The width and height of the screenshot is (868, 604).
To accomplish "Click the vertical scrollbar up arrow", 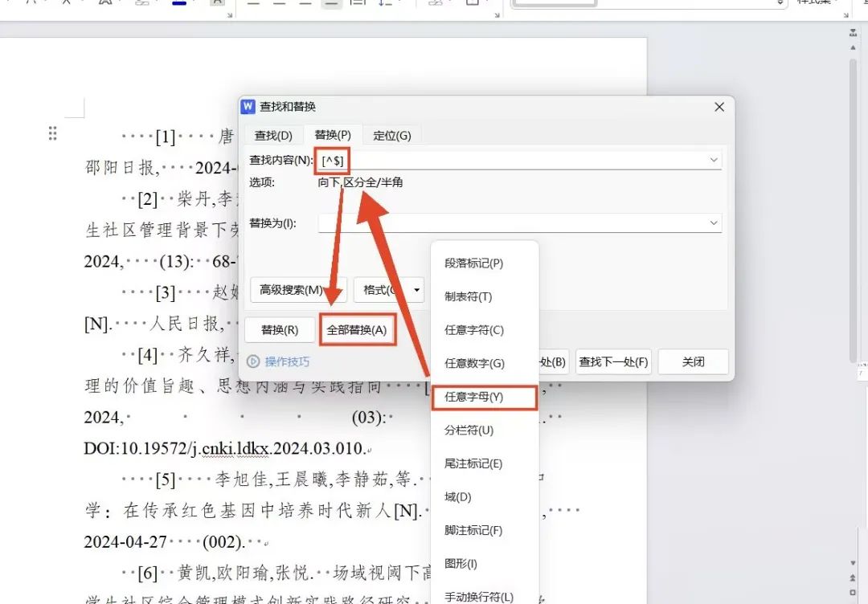I will point(853,47).
